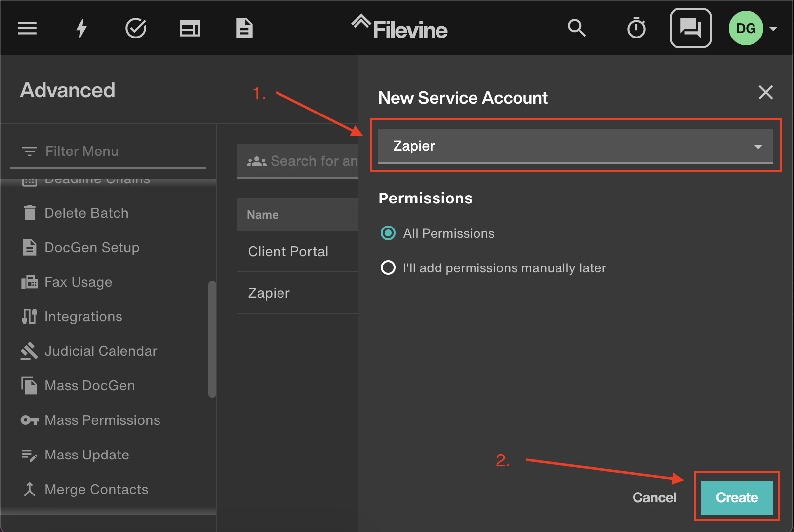Select the Client Portal row
Image resolution: width=794 pixels, height=532 pixels.
coord(298,252)
